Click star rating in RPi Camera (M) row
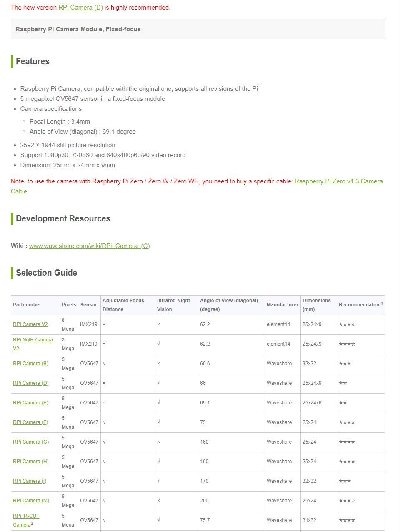This screenshot has width=418, height=532. [x=347, y=501]
